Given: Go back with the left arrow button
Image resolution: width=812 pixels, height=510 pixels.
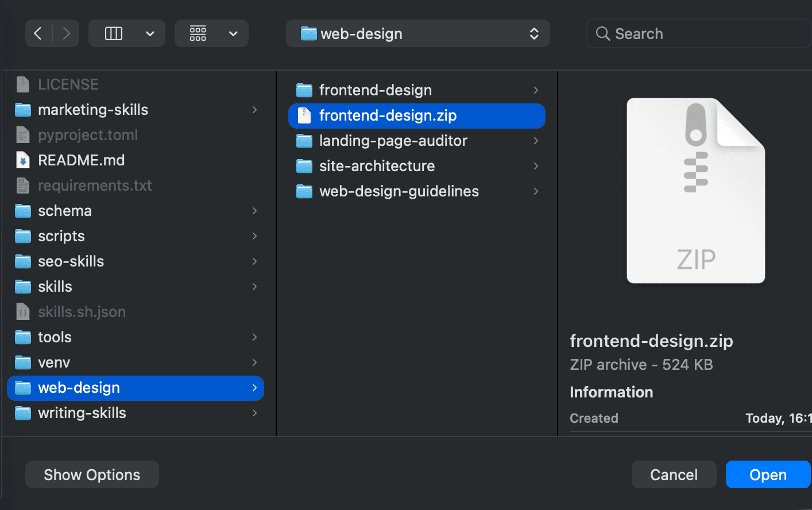Looking at the screenshot, I should 38,33.
